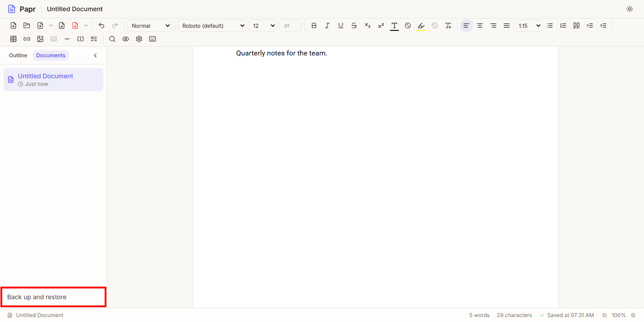Expand the arrow beside the import icon
The width and height of the screenshot is (644, 322).
click(x=51, y=25)
